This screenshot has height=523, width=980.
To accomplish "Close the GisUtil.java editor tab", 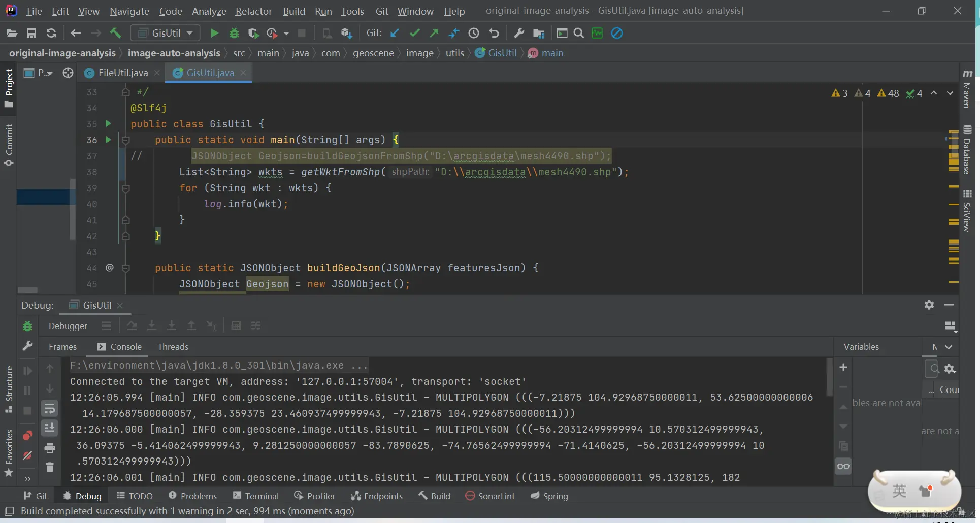I will coord(244,73).
